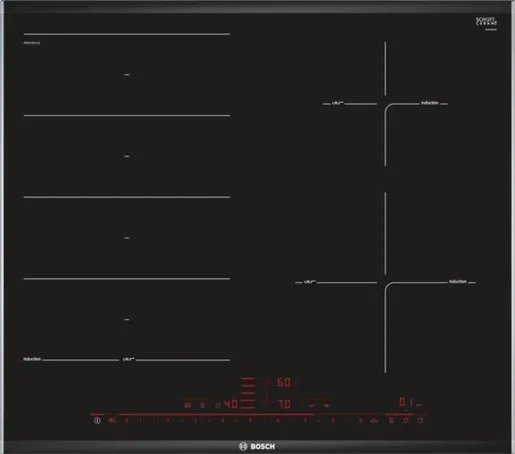Tap the frying sensor pan icon right of 7.0
This screenshot has height=454, width=515.
(311, 406)
